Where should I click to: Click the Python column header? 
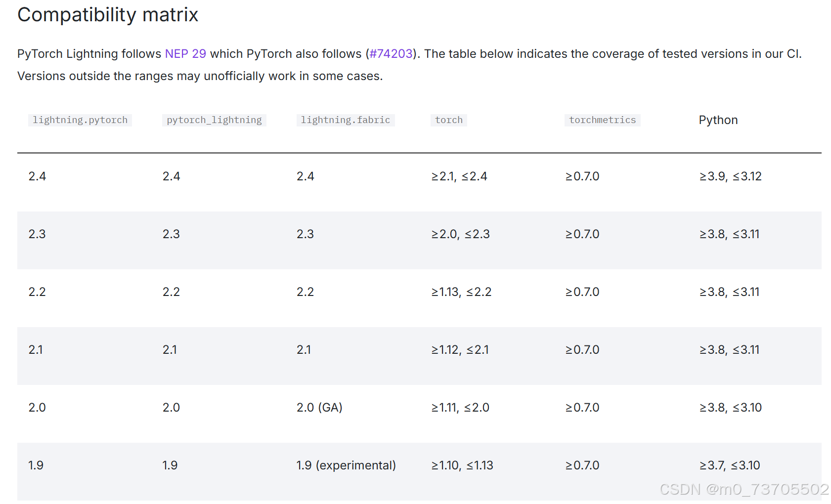point(718,120)
